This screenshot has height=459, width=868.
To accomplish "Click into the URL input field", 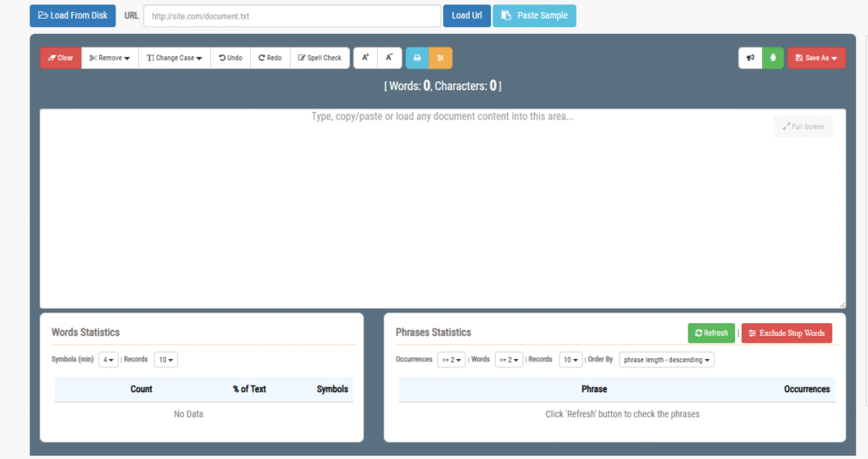I will [292, 16].
